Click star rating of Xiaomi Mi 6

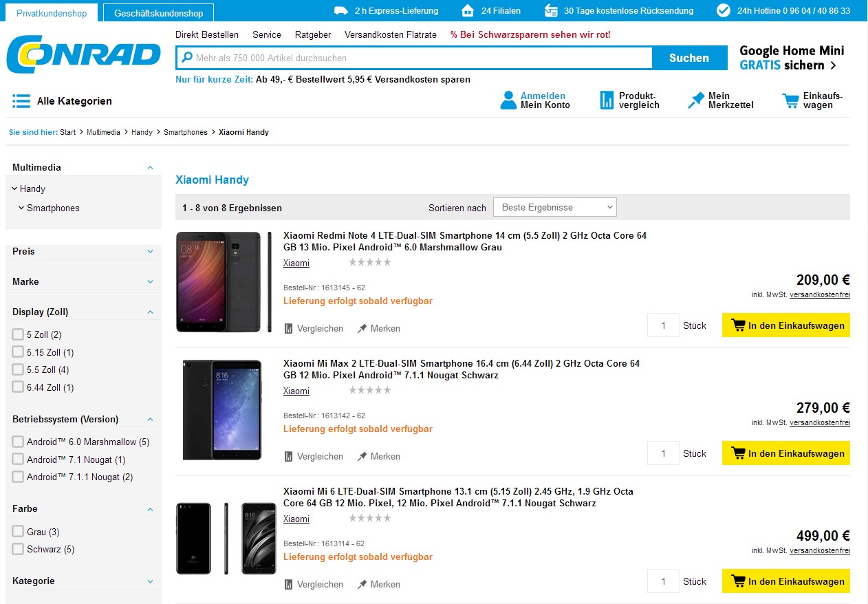click(x=370, y=518)
